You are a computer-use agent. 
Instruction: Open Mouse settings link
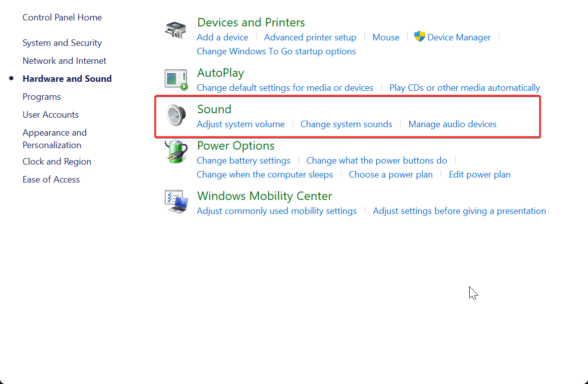pos(386,37)
